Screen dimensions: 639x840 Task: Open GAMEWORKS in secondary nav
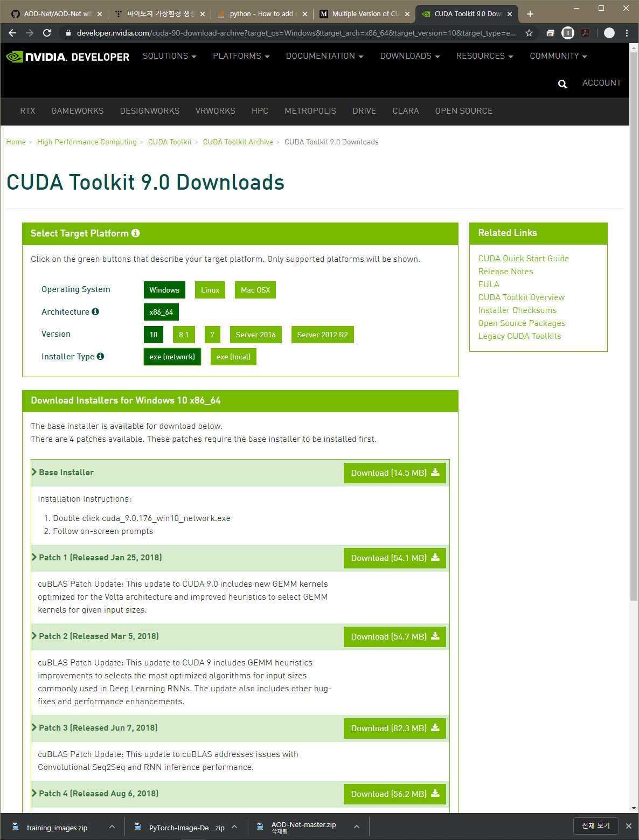point(77,111)
